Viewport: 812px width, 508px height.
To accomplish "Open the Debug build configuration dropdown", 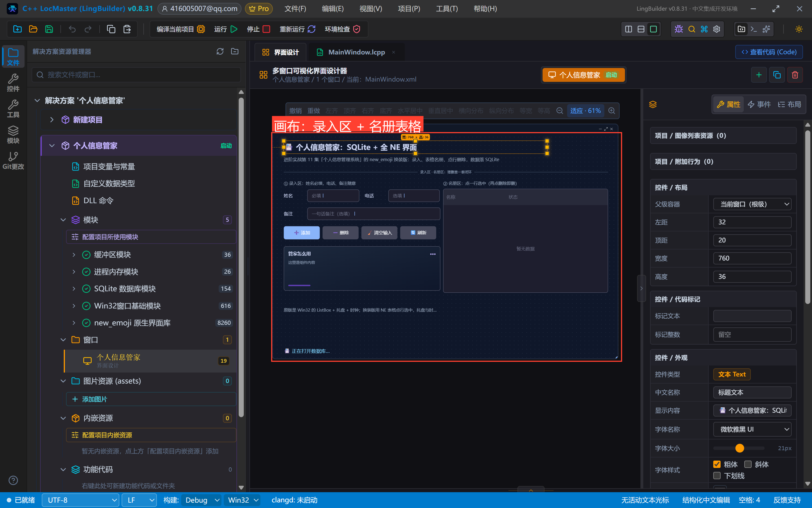I will [201, 500].
